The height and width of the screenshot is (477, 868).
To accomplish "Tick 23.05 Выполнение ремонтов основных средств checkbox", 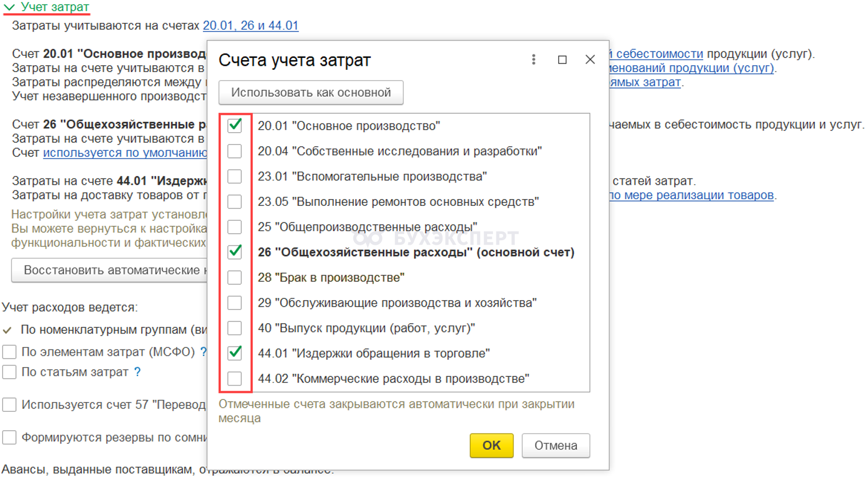I will (234, 201).
